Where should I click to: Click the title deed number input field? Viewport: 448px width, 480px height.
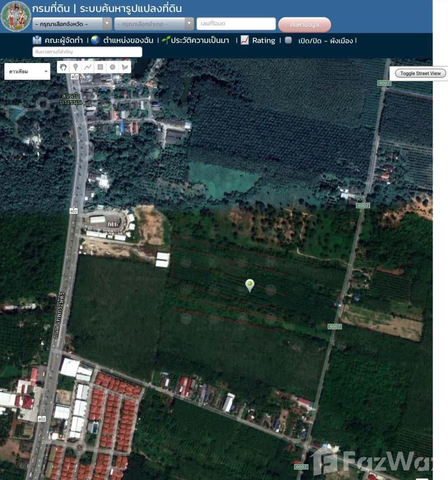[x=236, y=24]
